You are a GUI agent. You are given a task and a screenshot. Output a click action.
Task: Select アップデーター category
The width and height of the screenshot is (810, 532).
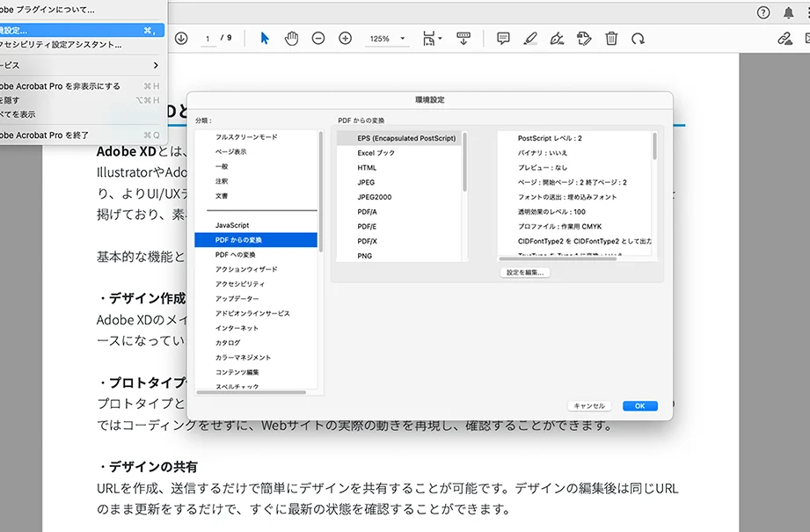point(256,299)
